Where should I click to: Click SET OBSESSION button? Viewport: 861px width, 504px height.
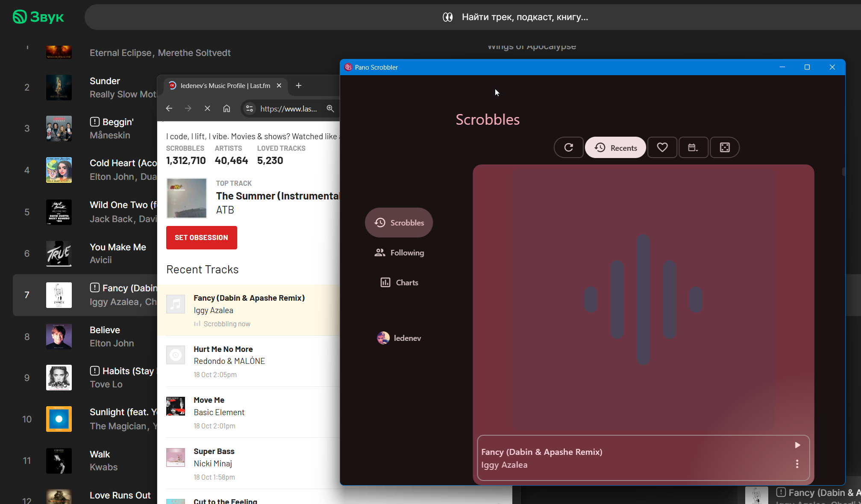[x=201, y=237]
